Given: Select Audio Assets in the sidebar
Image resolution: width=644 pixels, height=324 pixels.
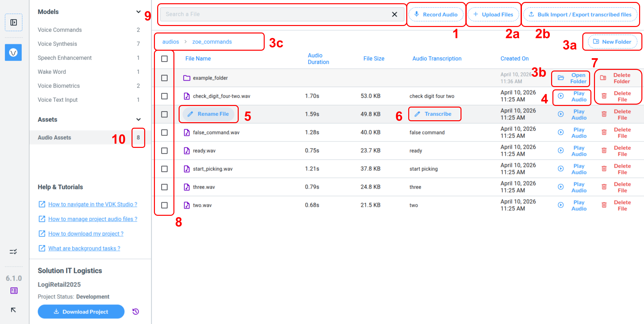Looking at the screenshot, I should click(x=55, y=137).
